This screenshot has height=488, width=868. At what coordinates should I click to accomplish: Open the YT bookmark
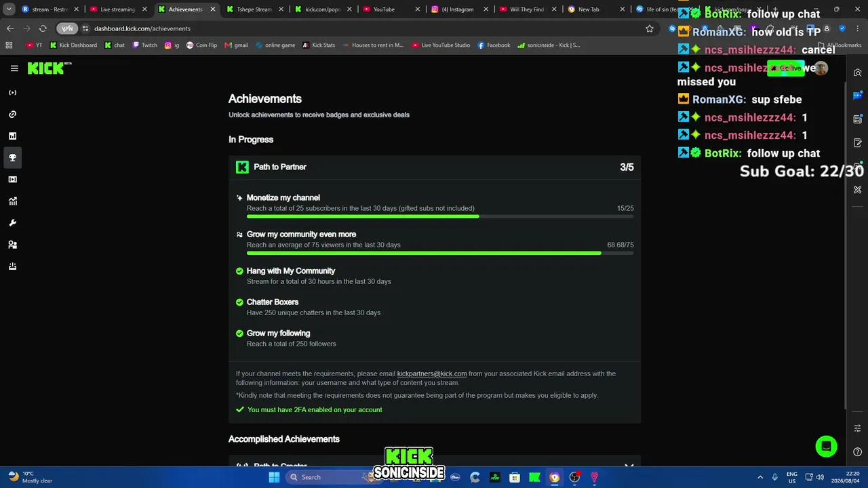click(x=35, y=45)
